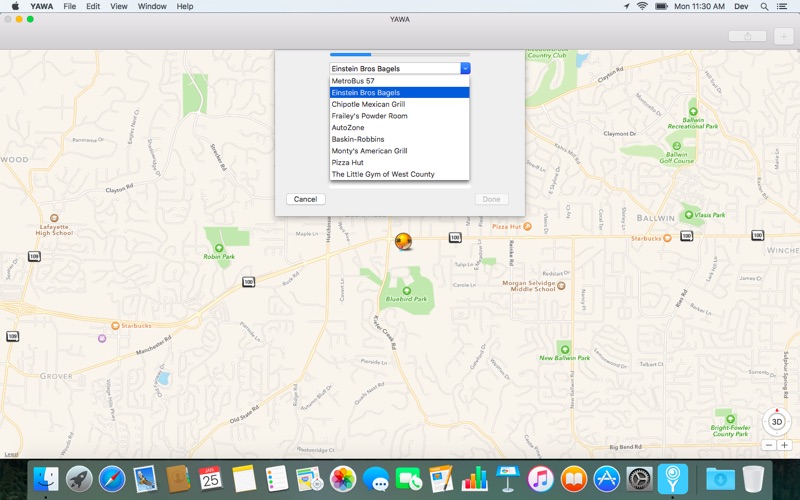The width and height of the screenshot is (800, 500).
Task: Click the Starbucks marker beside Manchester Rd
Action: [115, 326]
